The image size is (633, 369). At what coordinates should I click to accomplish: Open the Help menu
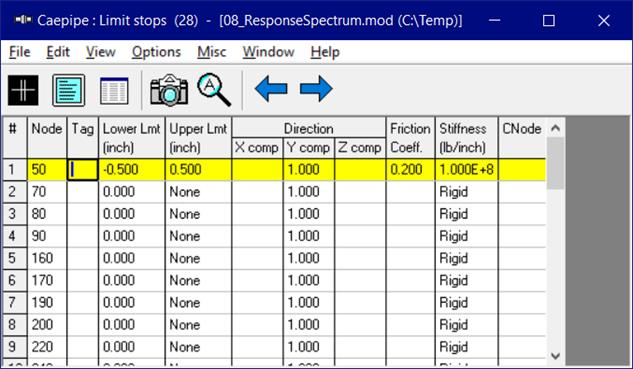tap(325, 52)
